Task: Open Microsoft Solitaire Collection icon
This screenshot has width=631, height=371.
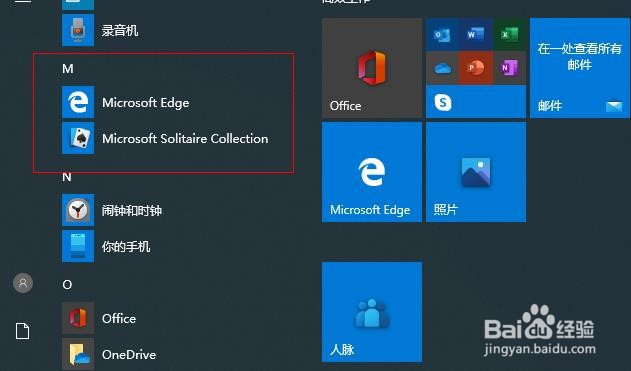Action: [78, 138]
